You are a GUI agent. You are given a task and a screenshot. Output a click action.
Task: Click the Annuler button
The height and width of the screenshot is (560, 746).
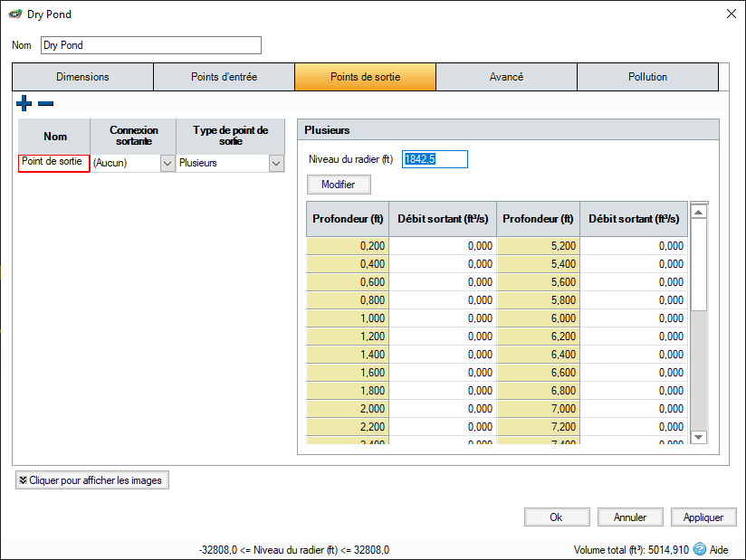pyautogui.click(x=630, y=517)
